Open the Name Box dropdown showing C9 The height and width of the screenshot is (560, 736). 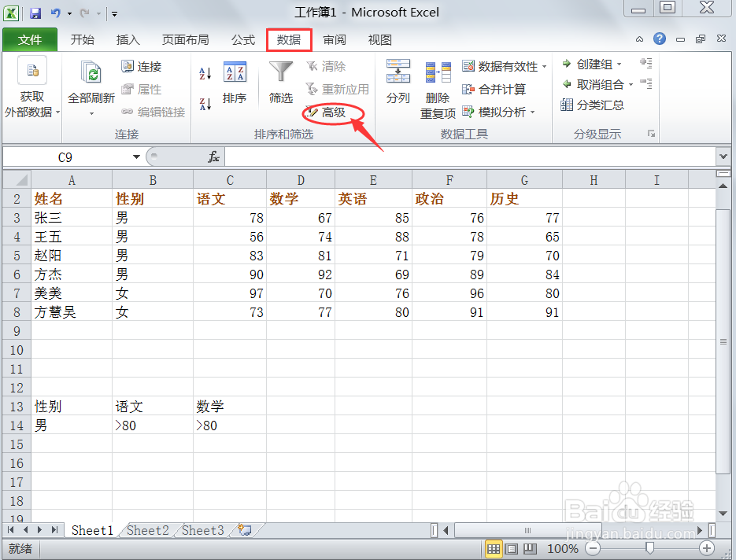(135, 157)
